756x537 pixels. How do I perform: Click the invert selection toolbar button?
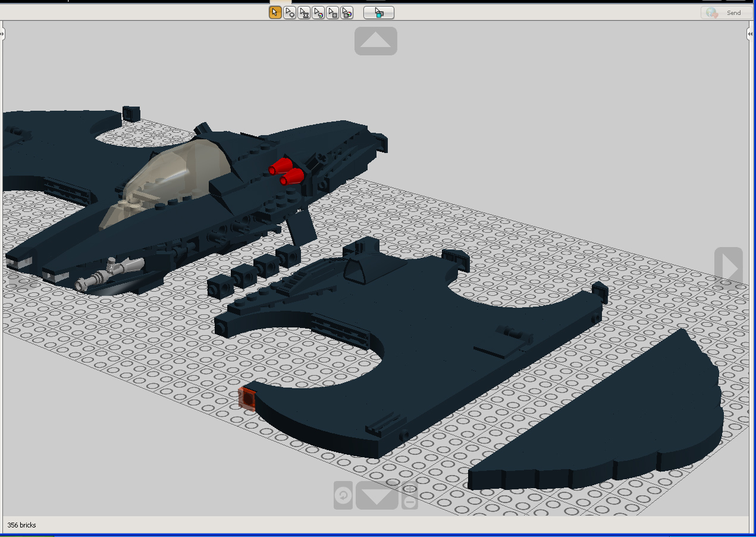(379, 13)
